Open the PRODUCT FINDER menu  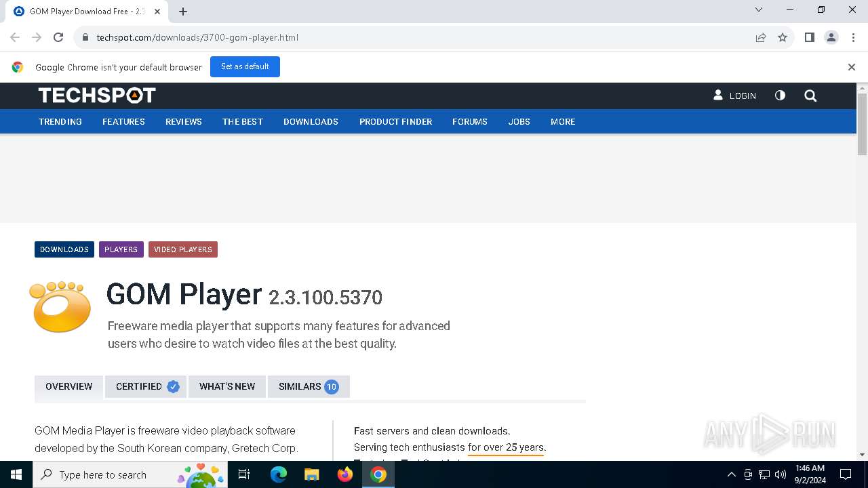[x=395, y=122]
